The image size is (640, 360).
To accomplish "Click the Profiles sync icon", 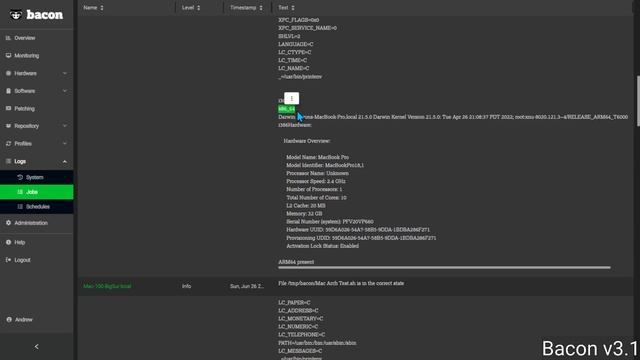I will (x=8, y=144).
